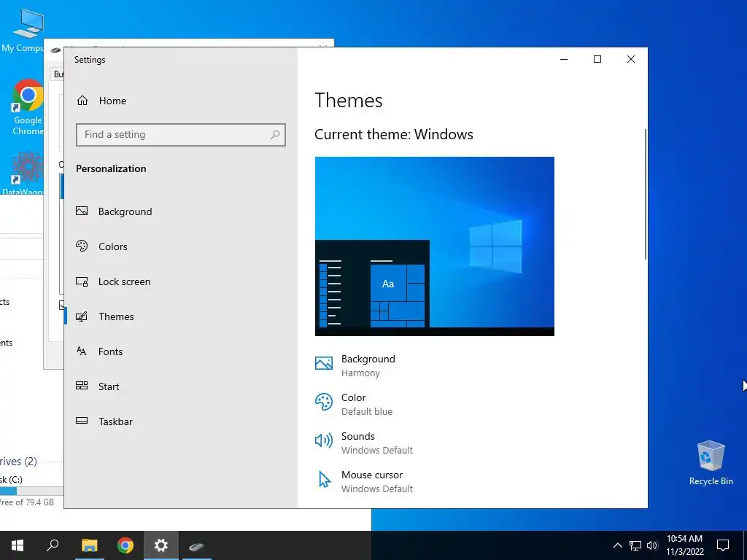Open the Windows Start menu
The image size is (747, 560).
18,545
